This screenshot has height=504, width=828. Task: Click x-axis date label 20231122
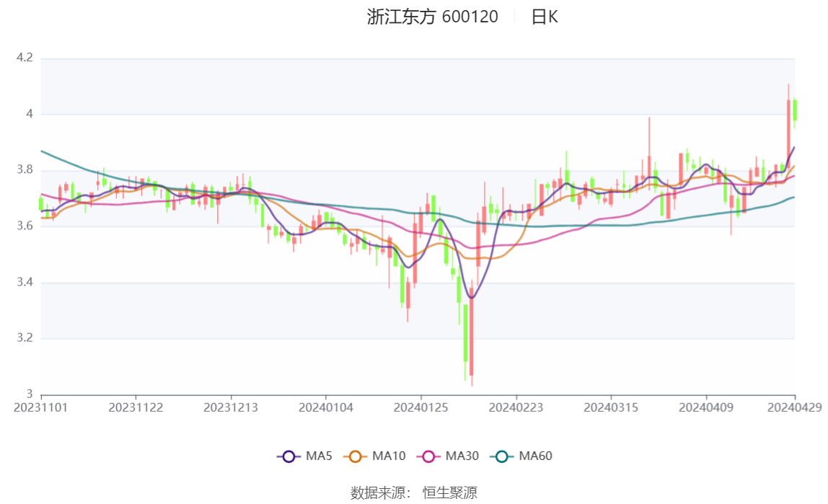click(136, 407)
